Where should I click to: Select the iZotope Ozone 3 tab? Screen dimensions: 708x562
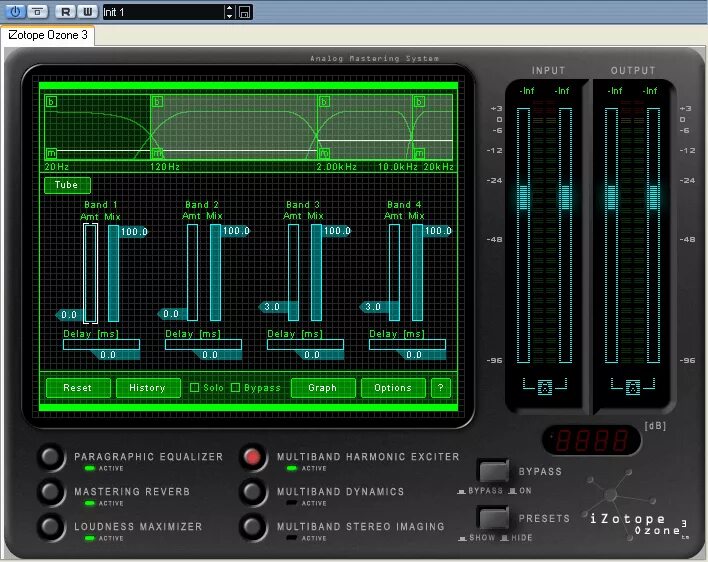(48, 35)
